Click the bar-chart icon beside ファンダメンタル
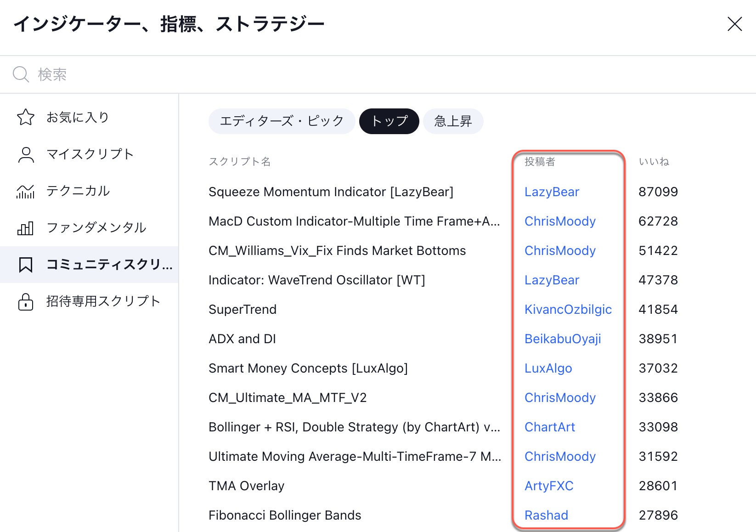Viewport: 756px width, 532px height. 26,228
